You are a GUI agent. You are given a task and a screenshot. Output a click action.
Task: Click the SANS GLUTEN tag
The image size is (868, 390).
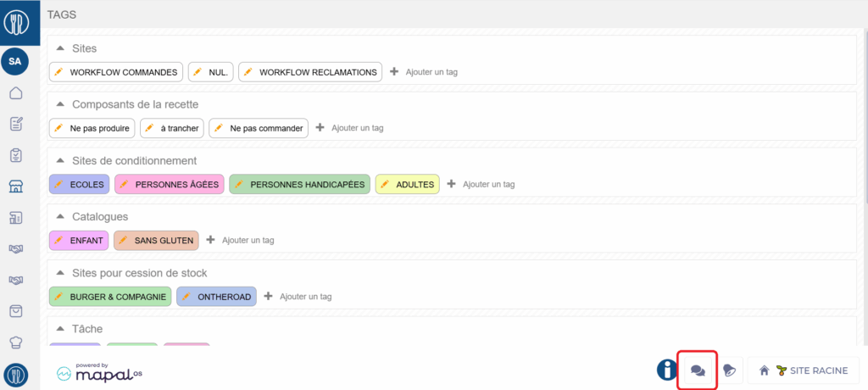click(x=164, y=241)
